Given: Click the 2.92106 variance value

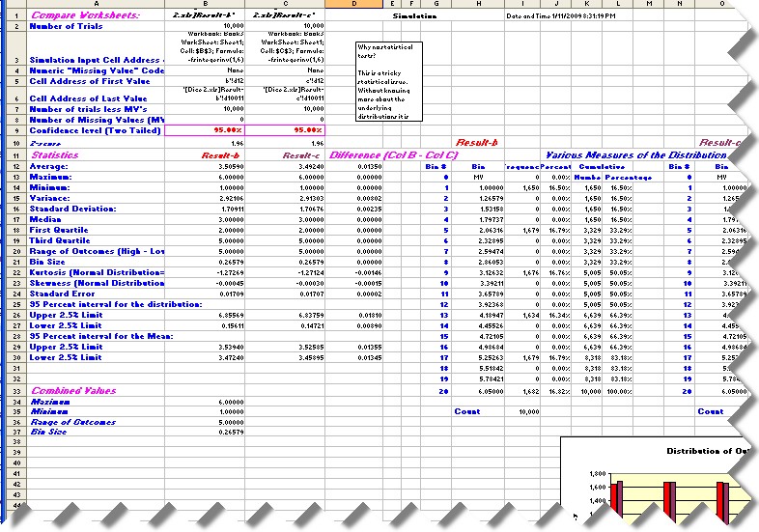Looking at the screenshot, I should pos(231,199).
